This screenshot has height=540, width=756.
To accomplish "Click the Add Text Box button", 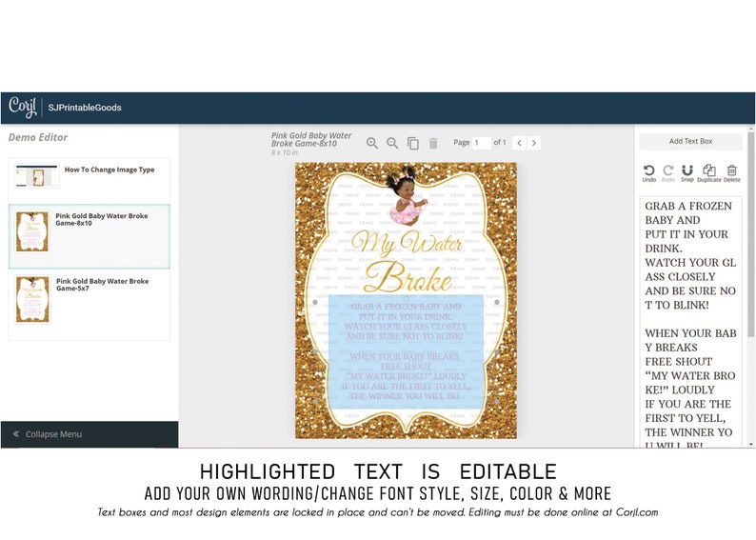I will [690, 141].
